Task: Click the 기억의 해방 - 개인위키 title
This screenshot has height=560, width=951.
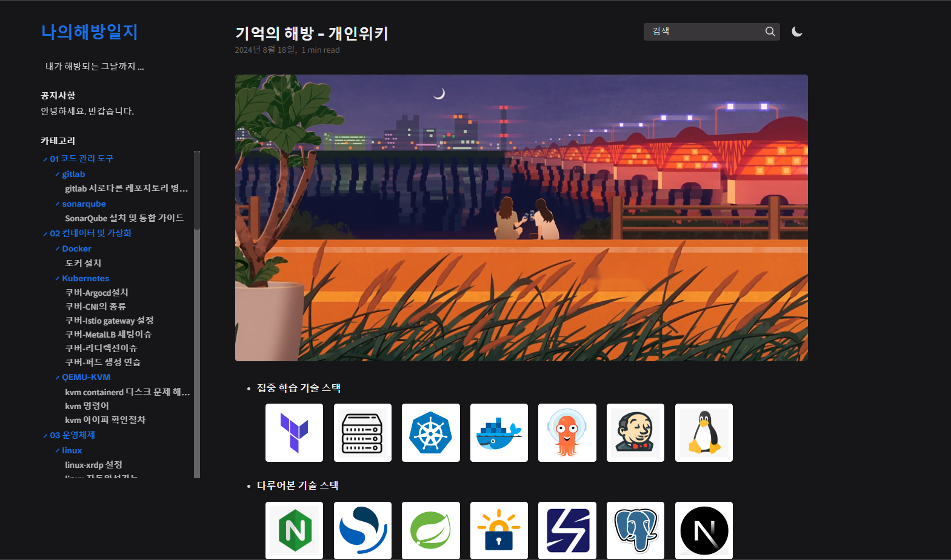Action: click(x=312, y=33)
